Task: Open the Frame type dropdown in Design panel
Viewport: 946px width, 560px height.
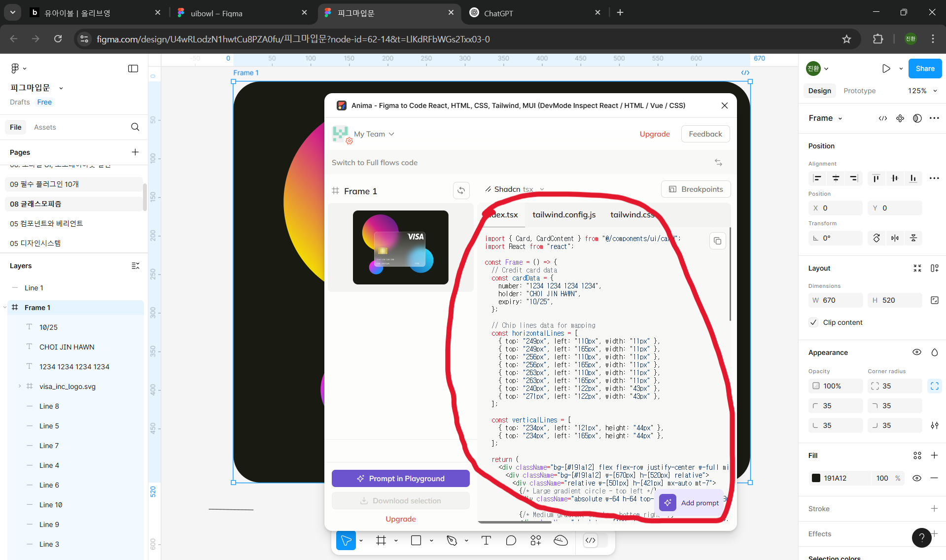Action: click(x=826, y=118)
